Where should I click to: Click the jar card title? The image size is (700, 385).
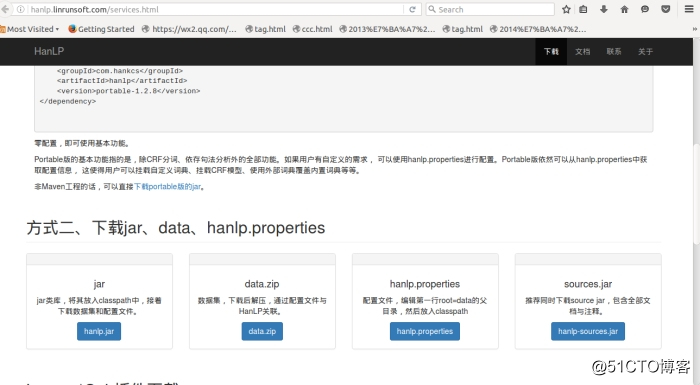point(99,284)
